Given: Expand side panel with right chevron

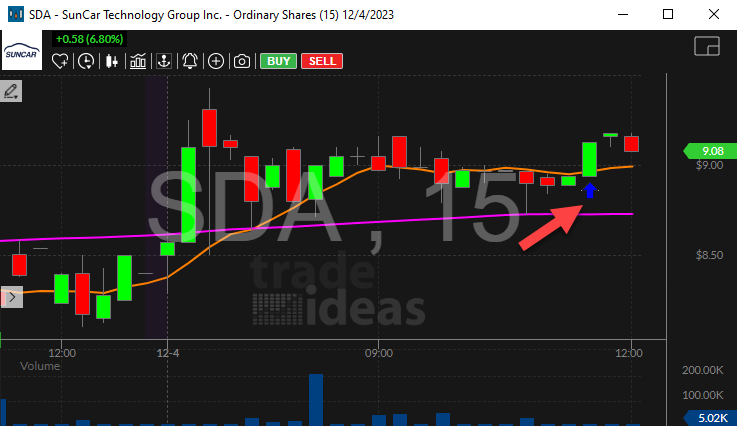Looking at the screenshot, I should pos(12,297).
